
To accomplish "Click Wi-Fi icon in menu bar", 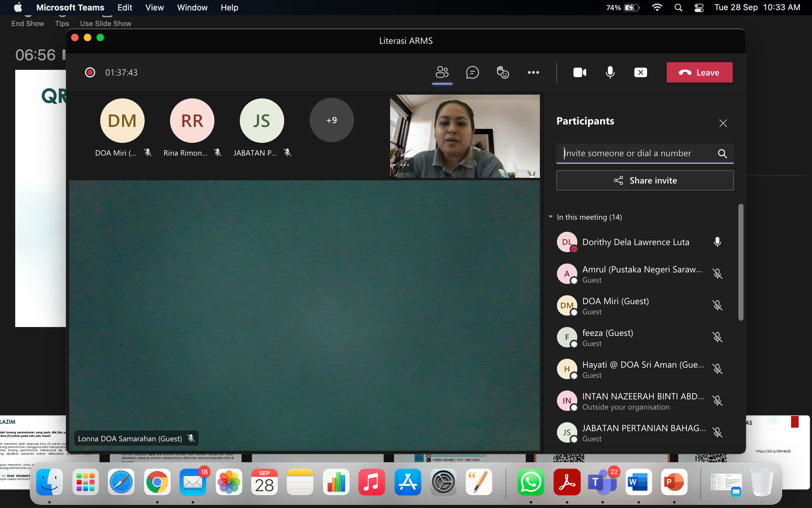I will pyautogui.click(x=657, y=7).
